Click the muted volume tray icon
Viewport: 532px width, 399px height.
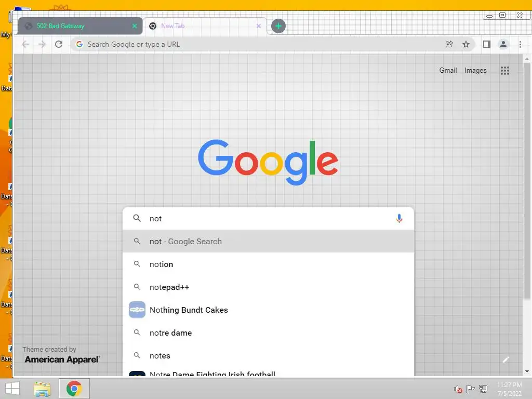point(458,389)
